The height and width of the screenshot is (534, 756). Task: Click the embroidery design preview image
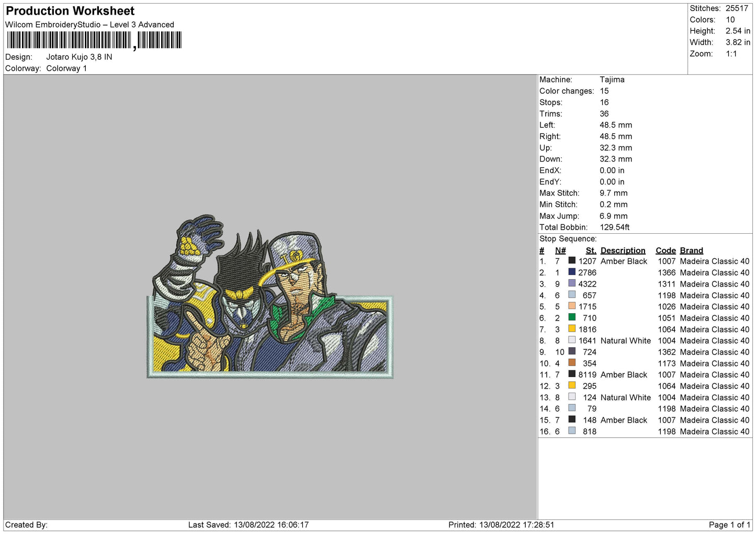tap(270, 296)
